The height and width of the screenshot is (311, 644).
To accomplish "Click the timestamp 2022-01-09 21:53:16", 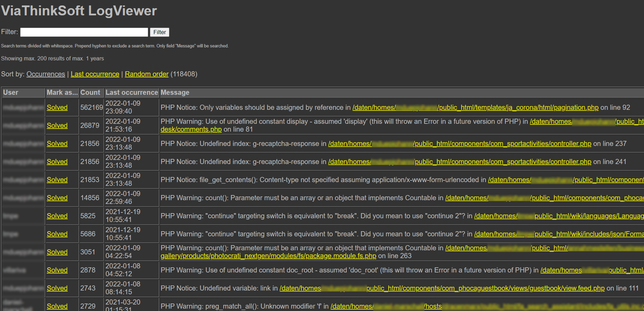I will pyautogui.click(x=123, y=125).
